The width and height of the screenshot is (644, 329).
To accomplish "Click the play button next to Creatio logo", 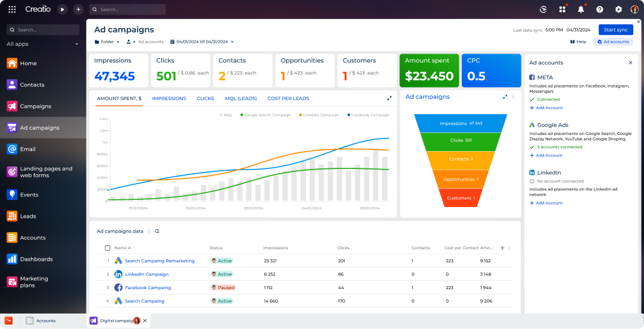I will 62,10.
